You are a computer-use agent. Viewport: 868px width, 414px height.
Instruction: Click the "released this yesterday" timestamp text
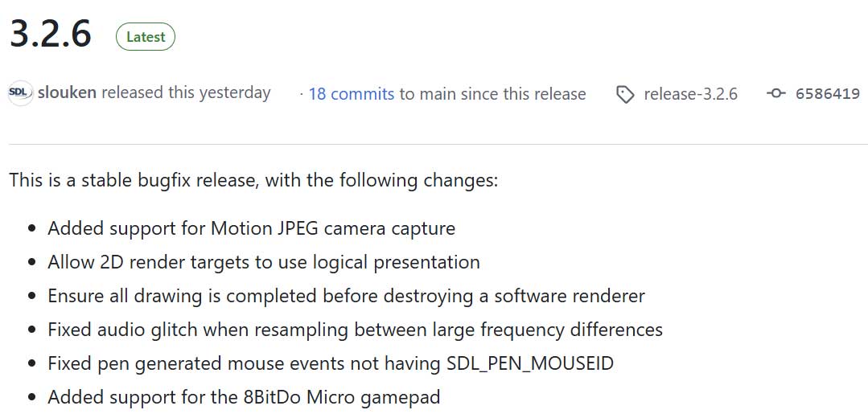point(186,93)
